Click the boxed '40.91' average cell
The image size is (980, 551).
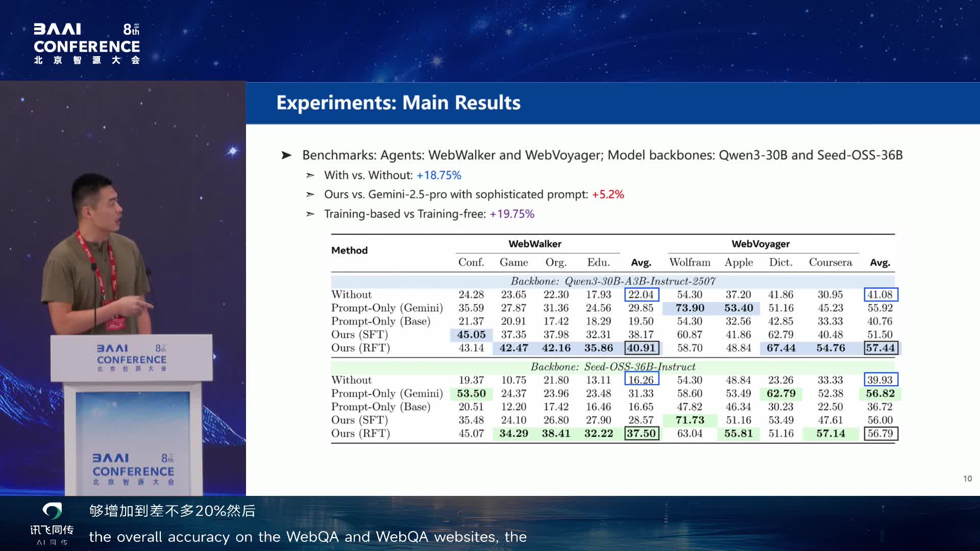642,348
